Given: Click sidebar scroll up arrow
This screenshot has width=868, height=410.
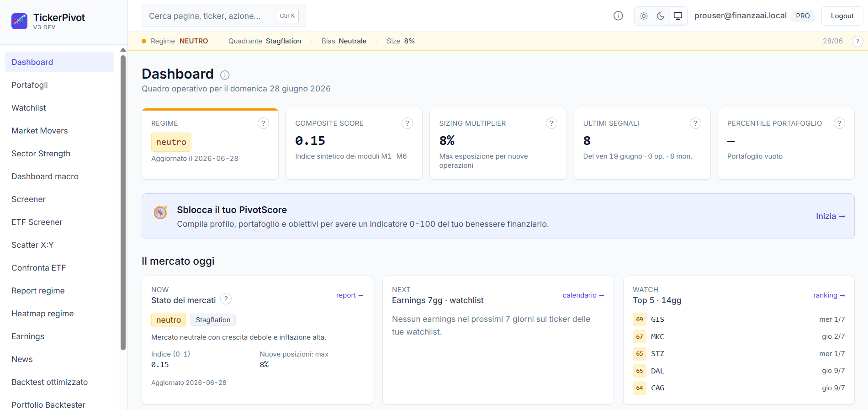Looking at the screenshot, I should click(123, 50).
